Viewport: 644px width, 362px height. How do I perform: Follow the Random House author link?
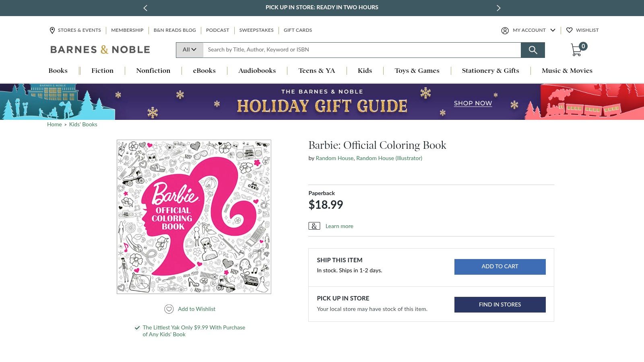tap(334, 158)
